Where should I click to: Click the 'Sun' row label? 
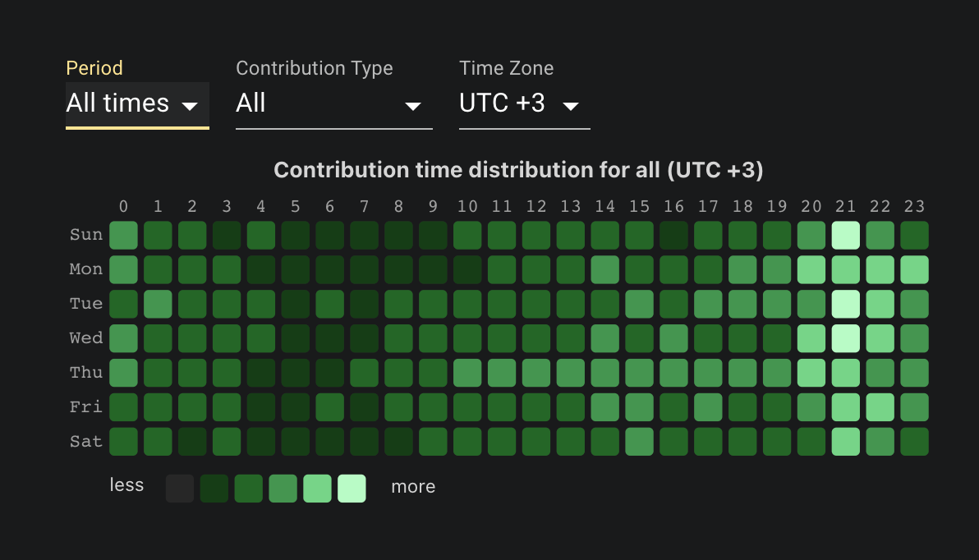pyautogui.click(x=85, y=234)
